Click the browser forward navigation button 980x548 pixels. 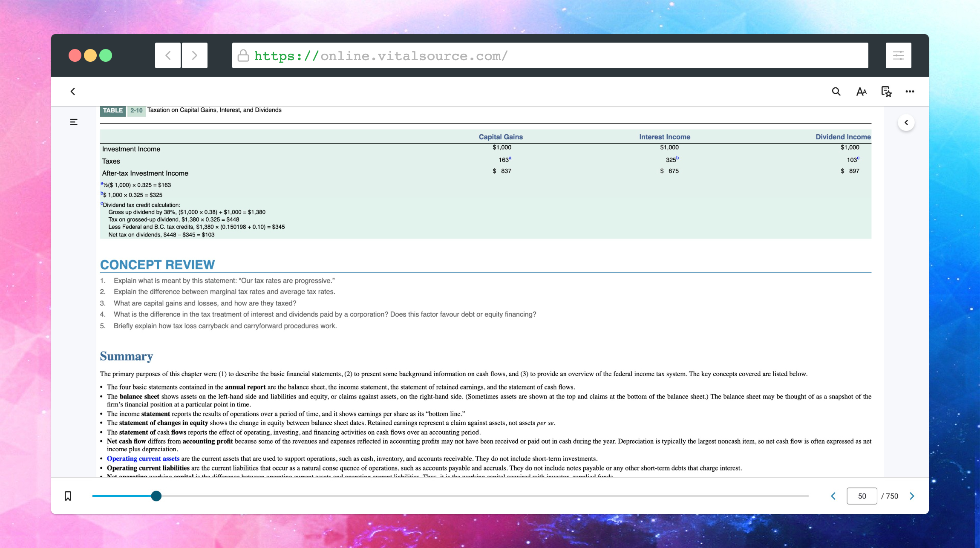tap(194, 55)
